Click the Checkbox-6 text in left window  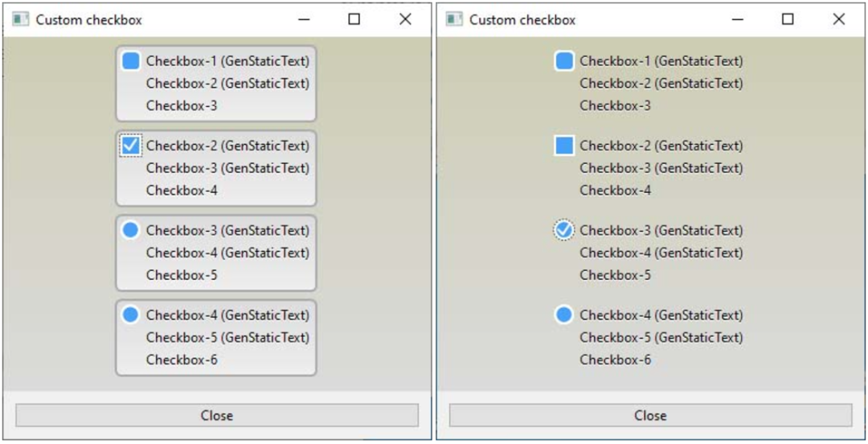182,360
